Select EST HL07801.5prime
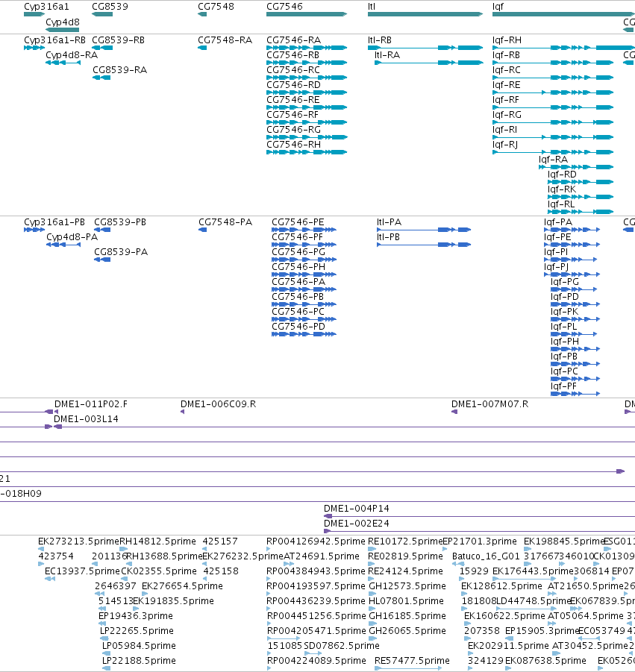 406,601
